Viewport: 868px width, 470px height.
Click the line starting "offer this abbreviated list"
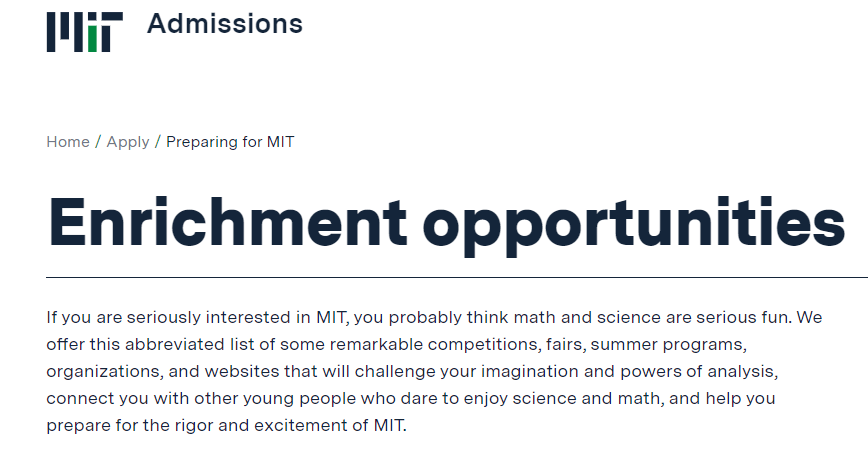pos(396,345)
